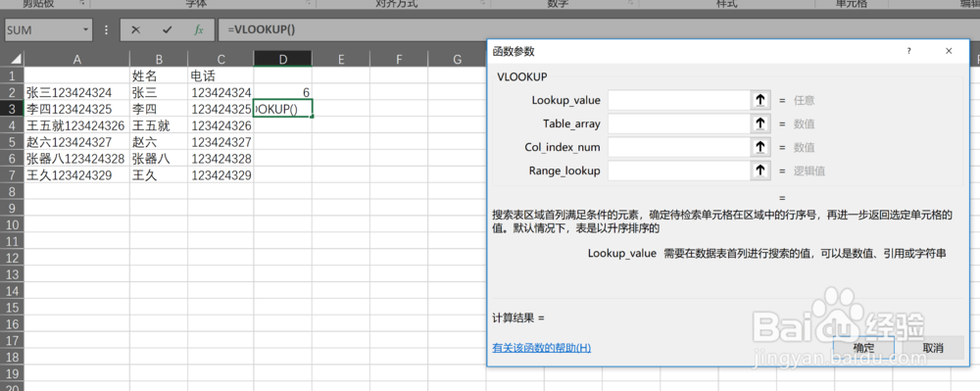
Task: Select row 12 header
Action: pyautogui.click(x=12, y=258)
